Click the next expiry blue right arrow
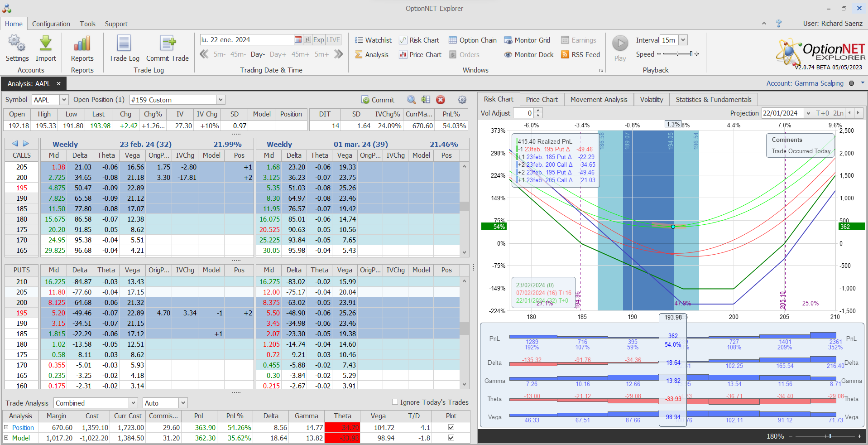The height and width of the screenshot is (445, 868). (x=26, y=144)
